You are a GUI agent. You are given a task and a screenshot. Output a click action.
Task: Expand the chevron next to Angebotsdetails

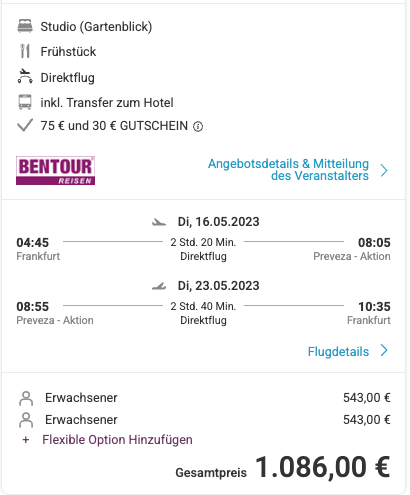pos(384,170)
